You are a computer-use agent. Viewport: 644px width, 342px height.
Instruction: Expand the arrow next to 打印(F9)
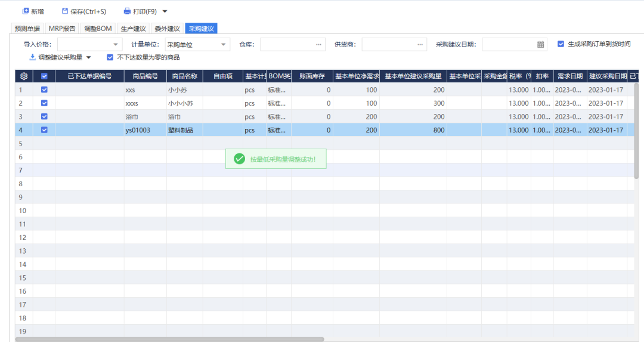point(165,11)
